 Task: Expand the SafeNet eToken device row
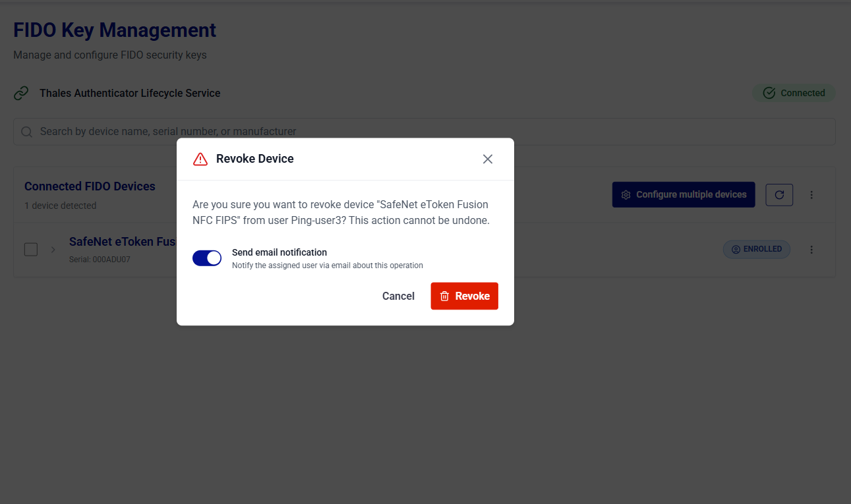(x=53, y=250)
